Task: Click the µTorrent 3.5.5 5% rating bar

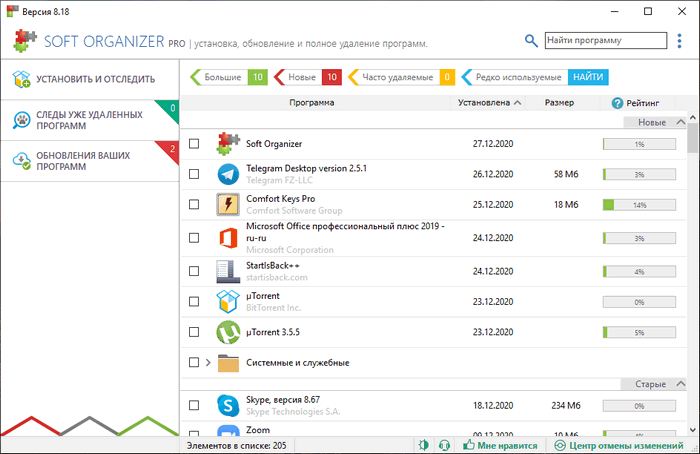Action: pyautogui.click(x=639, y=333)
